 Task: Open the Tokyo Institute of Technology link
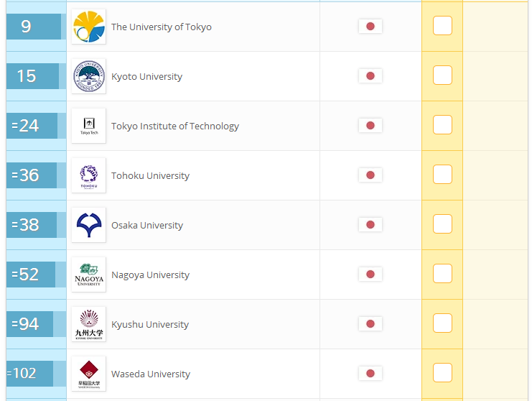point(175,126)
